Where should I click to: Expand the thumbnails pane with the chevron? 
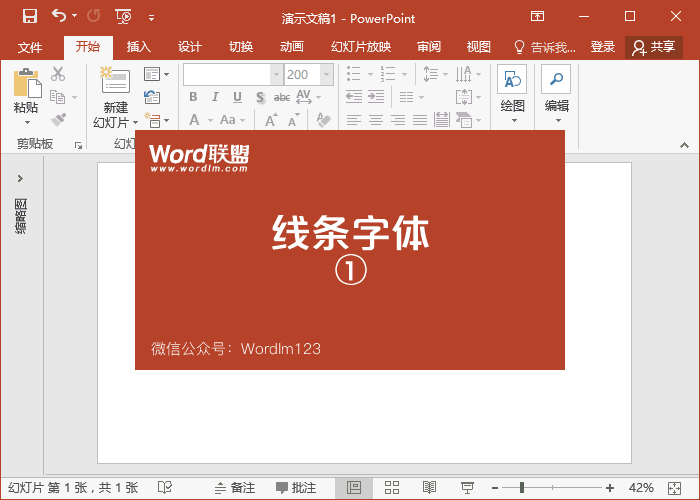click(20, 178)
